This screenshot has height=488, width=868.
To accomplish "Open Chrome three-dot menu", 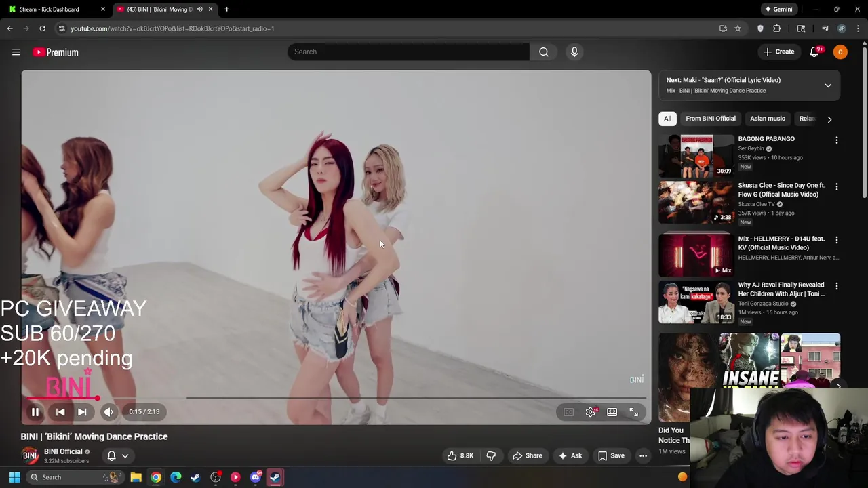I will pos(859,28).
